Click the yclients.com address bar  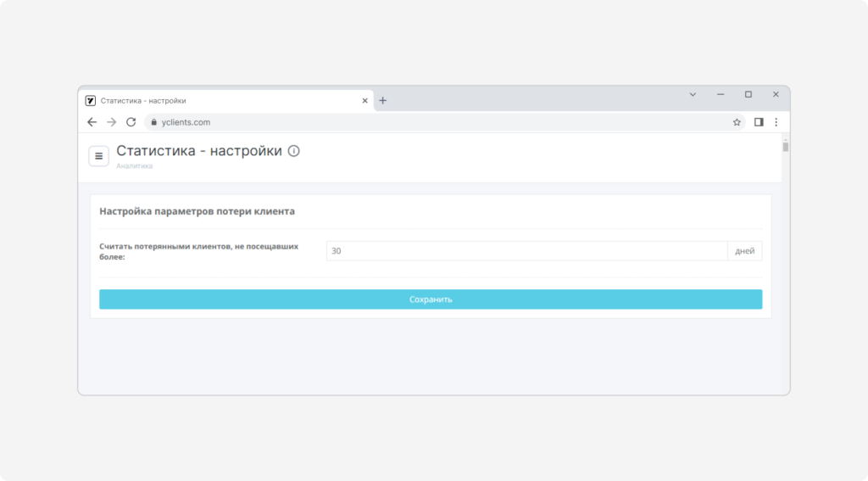point(437,122)
